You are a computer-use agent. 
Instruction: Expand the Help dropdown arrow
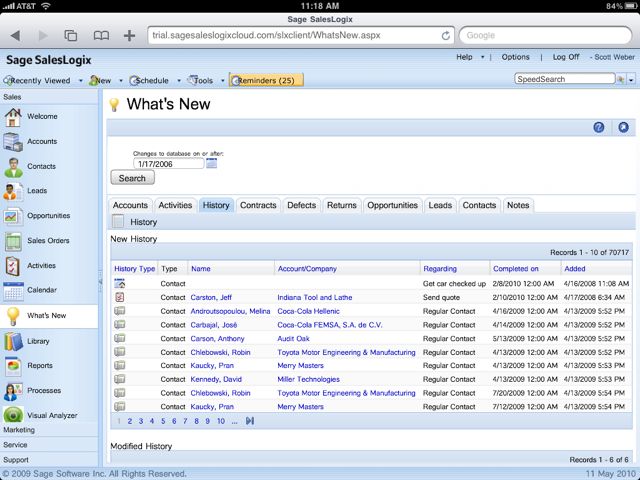click(482, 57)
